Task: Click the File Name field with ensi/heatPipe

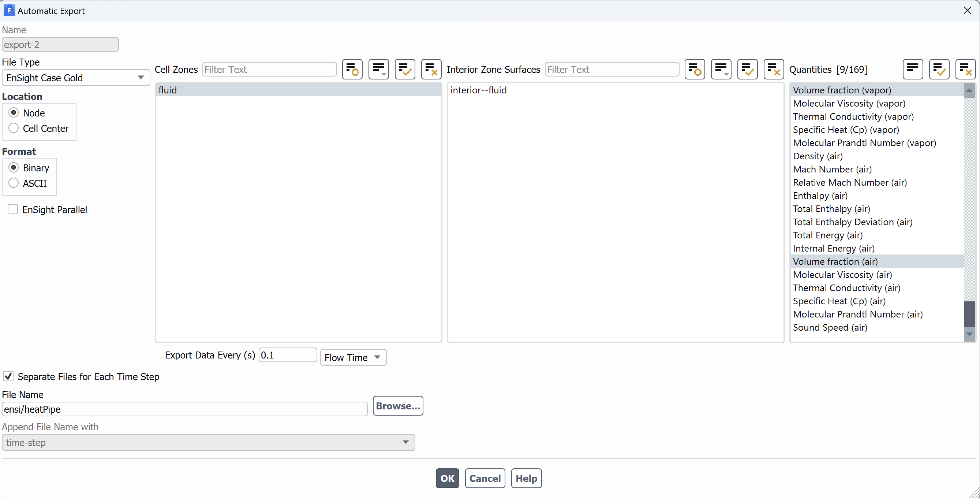Action: click(x=184, y=409)
